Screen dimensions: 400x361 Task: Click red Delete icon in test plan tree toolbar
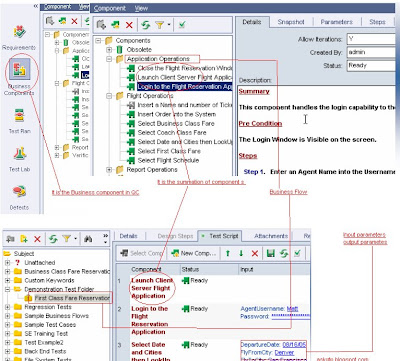(37, 239)
